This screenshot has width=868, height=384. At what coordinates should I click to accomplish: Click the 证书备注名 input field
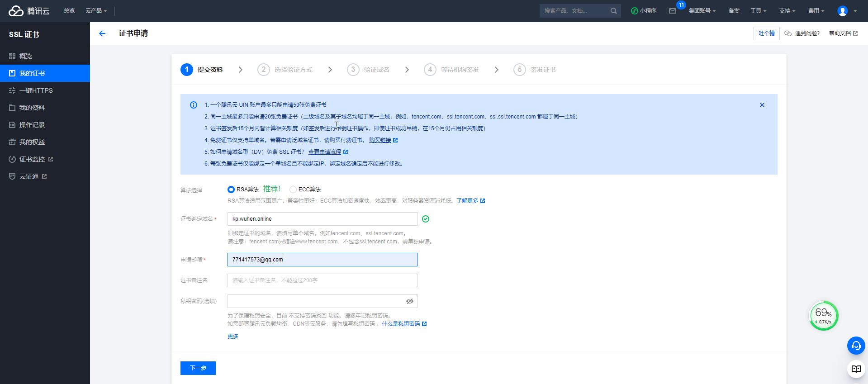click(322, 280)
